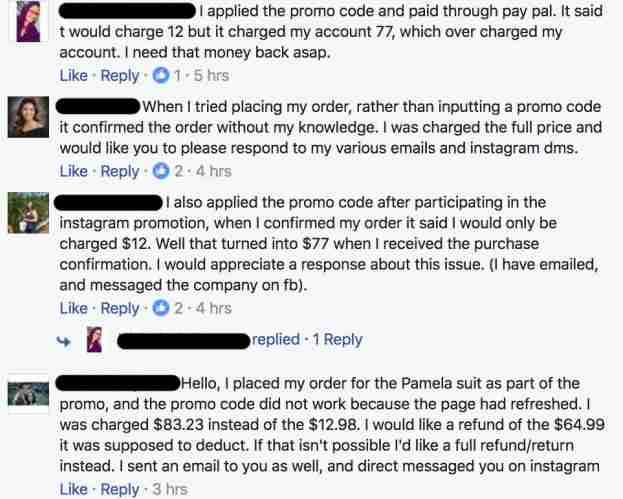The height and width of the screenshot is (499, 623).
Task: Reply to the Pamela suit comment
Action: click(x=120, y=489)
